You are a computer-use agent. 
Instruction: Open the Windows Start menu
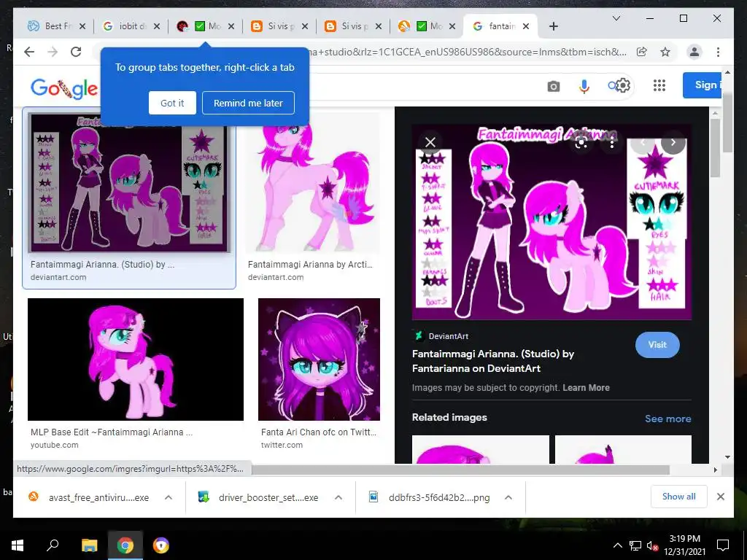tap(18, 545)
